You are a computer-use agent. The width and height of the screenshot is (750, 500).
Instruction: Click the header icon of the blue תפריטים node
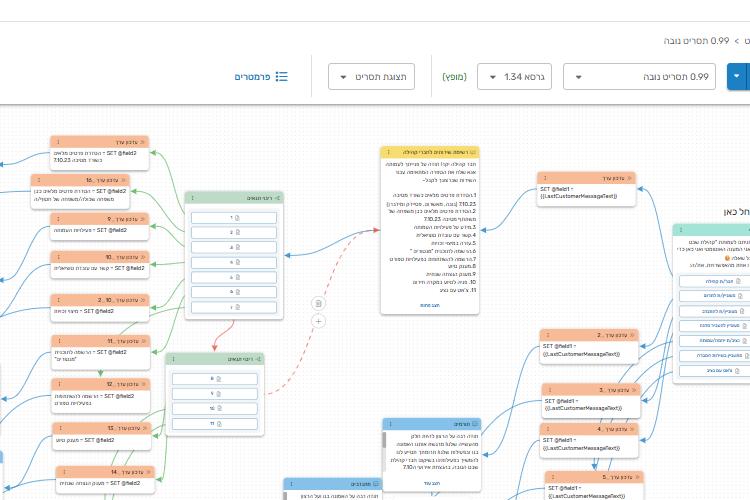[473, 424]
